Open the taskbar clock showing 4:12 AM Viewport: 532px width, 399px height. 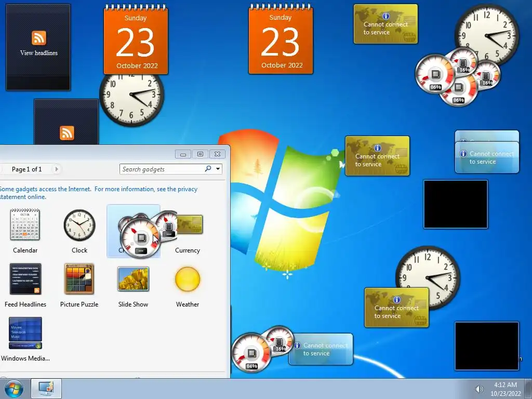coord(506,389)
